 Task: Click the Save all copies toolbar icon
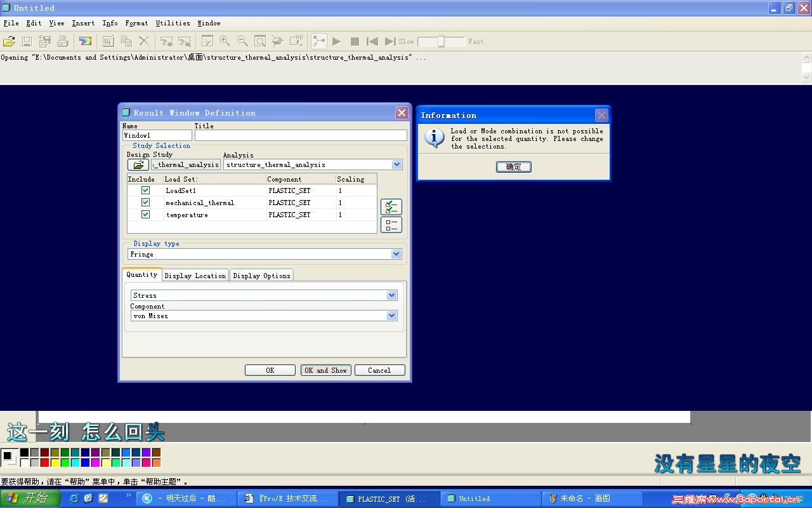point(44,41)
